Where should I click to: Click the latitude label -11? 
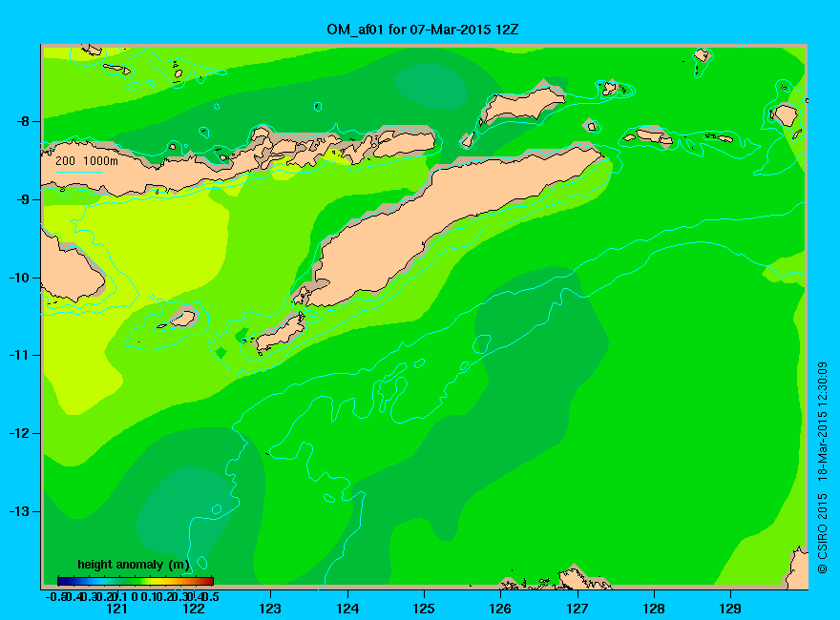tap(19, 356)
